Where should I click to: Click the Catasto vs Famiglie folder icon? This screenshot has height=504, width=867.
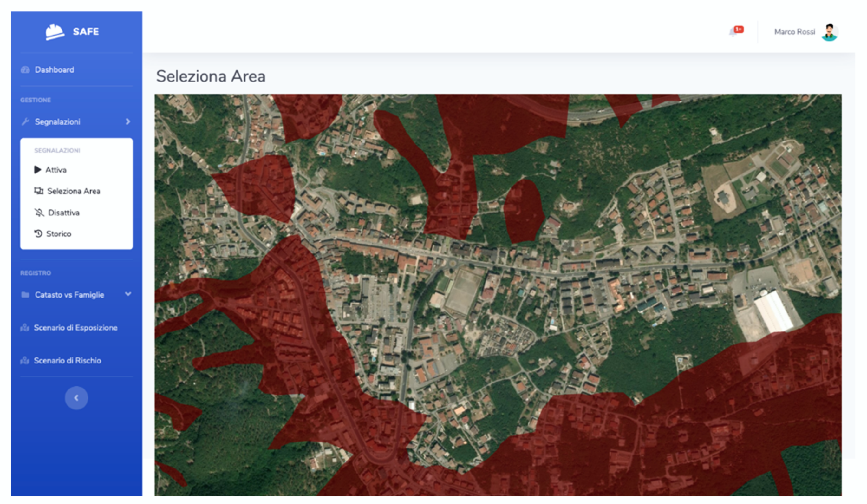[25, 295]
